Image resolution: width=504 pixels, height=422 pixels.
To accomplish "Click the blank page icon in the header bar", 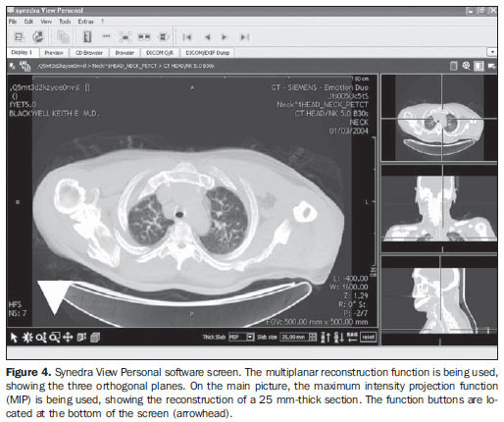I will click(x=453, y=66).
